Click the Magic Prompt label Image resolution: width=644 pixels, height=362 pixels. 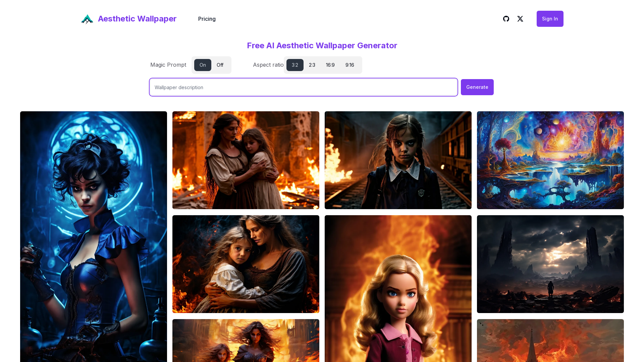tap(168, 65)
